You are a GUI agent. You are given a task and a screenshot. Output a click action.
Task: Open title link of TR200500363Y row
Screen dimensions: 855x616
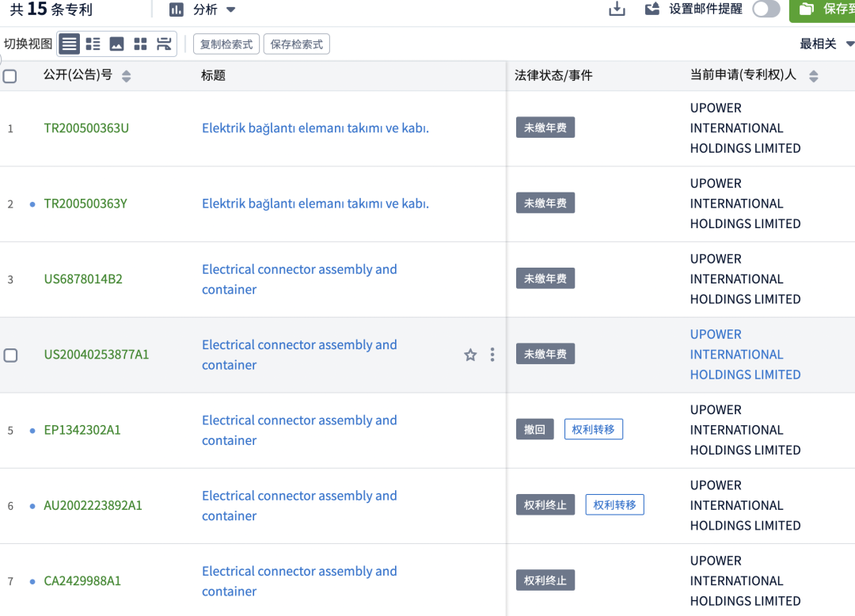315,203
